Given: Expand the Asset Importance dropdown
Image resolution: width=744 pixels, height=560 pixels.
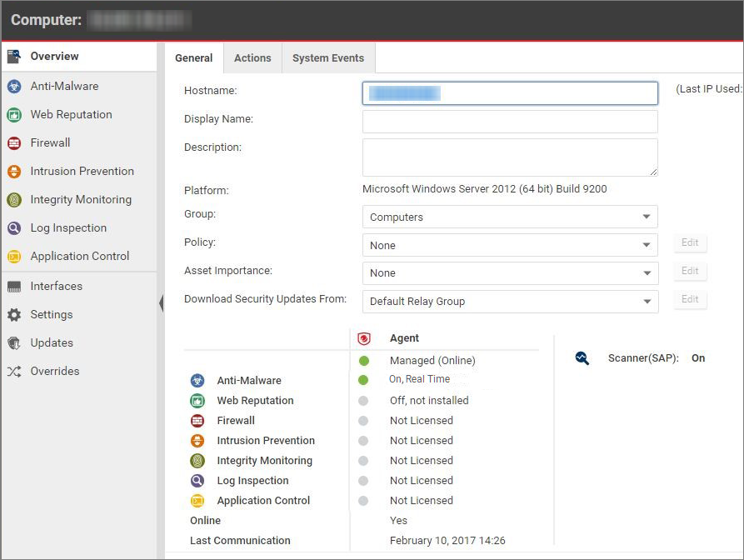Looking at the screenshot, I should (x=510, y=272).
